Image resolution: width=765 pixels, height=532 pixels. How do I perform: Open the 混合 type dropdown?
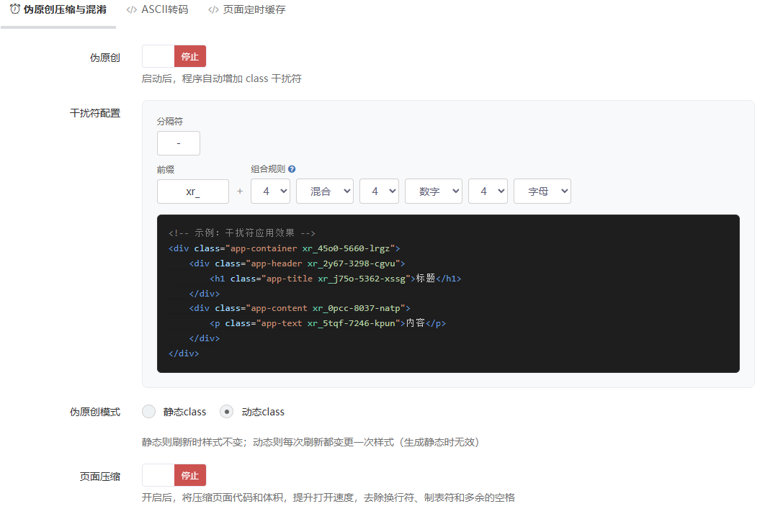(x=325, y=191)
